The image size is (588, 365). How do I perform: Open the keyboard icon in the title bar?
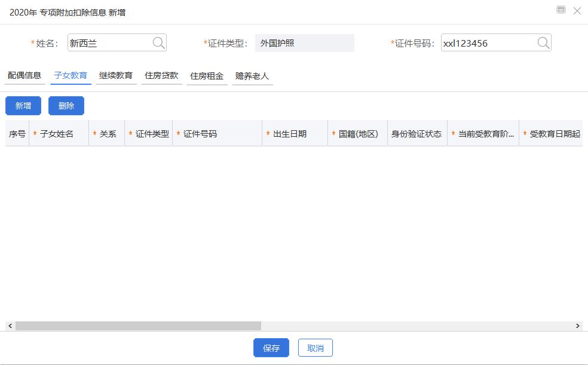[x=561, y=10]
